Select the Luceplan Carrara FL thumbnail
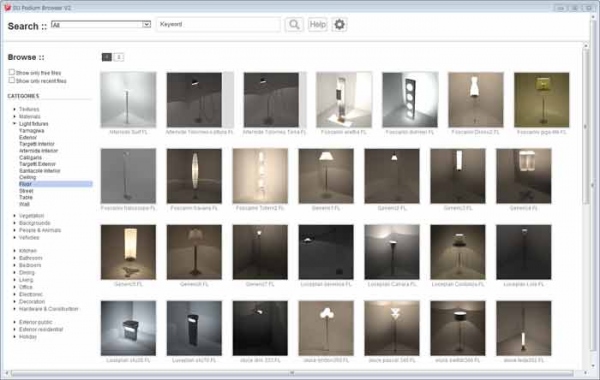The width and height of the screenshot is (600, 380). (392, 252)
